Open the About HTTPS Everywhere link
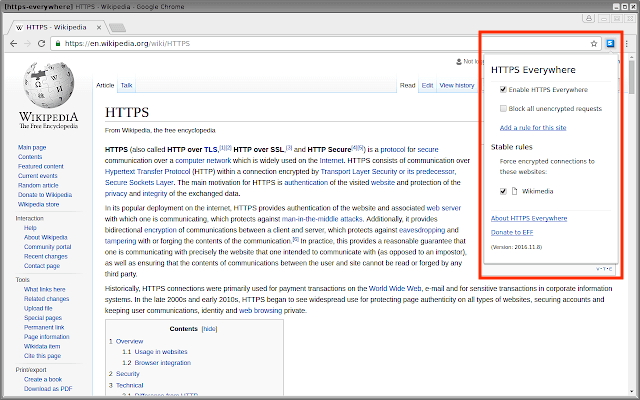Image resolution: width=640 pixels, height=400 pixels. click(x=530, y=218)
